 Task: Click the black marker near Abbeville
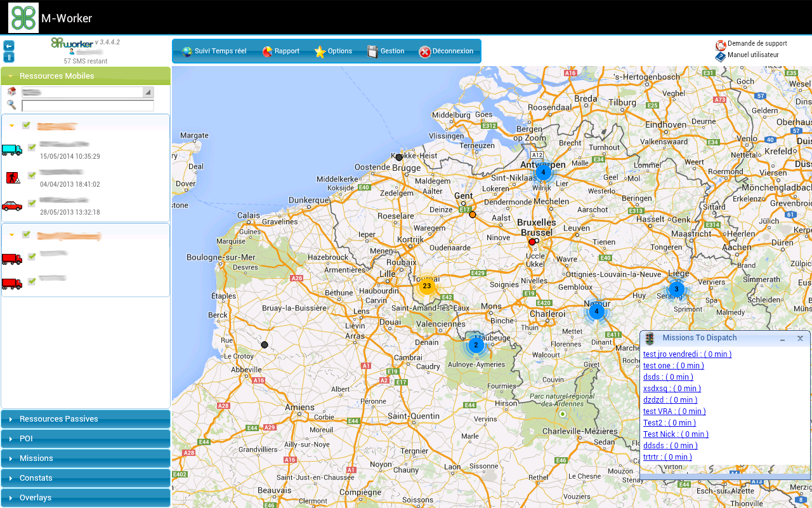click(x=265, y=345)
